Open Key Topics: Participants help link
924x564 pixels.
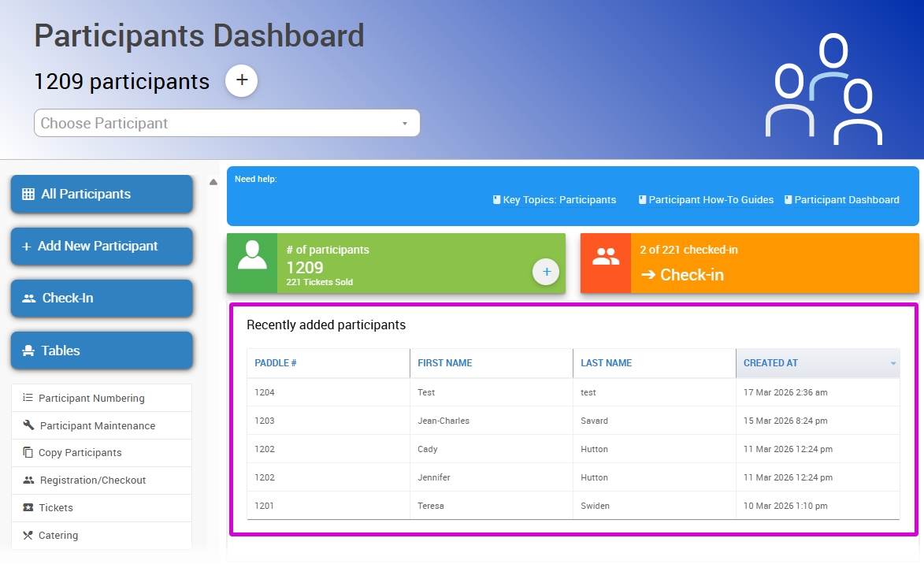click(x=555, y=200)
